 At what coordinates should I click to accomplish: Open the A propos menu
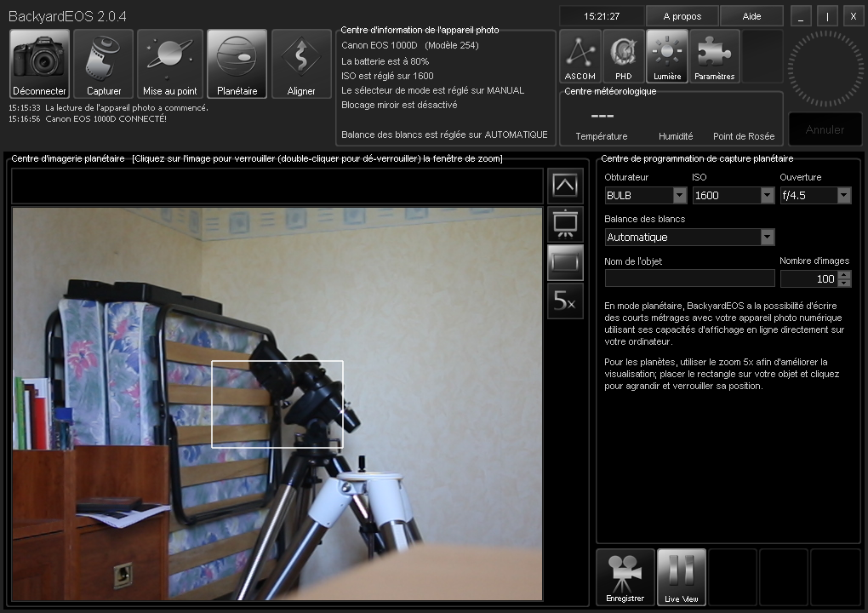pos(682,16)
